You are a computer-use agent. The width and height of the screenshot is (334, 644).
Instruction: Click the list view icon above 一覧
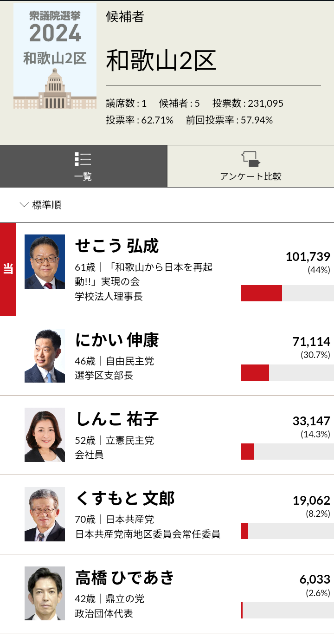click(83, 159)
